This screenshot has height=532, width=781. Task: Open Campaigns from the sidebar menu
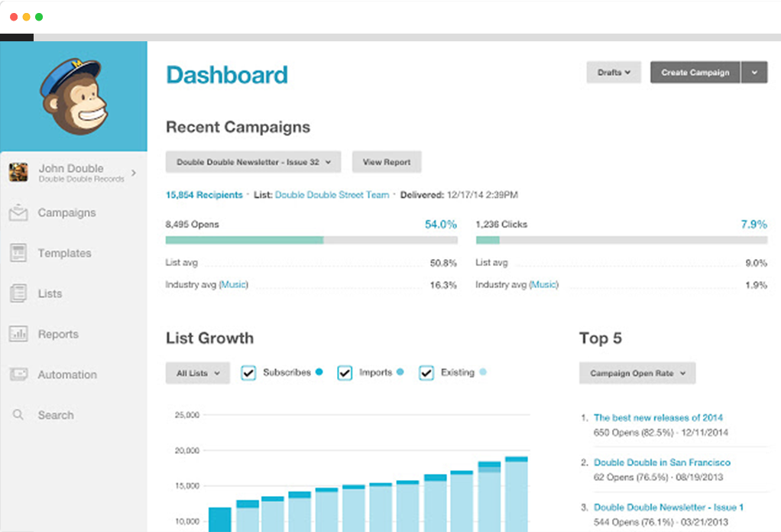click(x=66, y=212)
